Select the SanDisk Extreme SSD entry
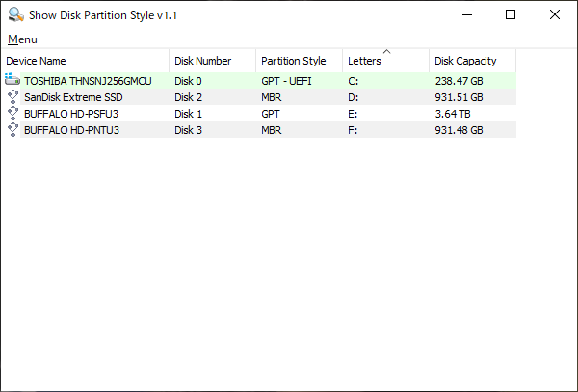The width and height of the screenshot is (578, 392). point(73,97)
